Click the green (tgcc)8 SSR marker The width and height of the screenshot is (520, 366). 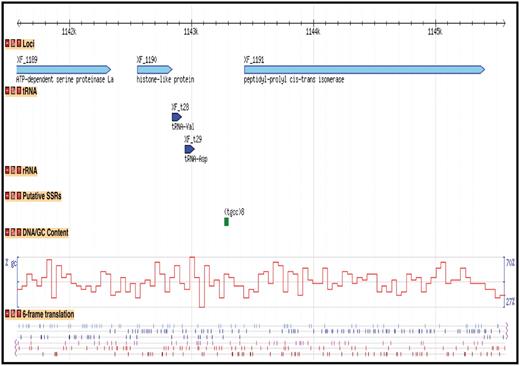(x=226, y=221)
